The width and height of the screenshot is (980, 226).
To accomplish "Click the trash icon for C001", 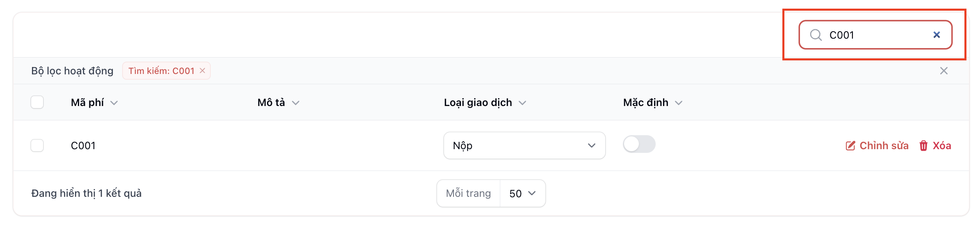I will coord(923,146).
